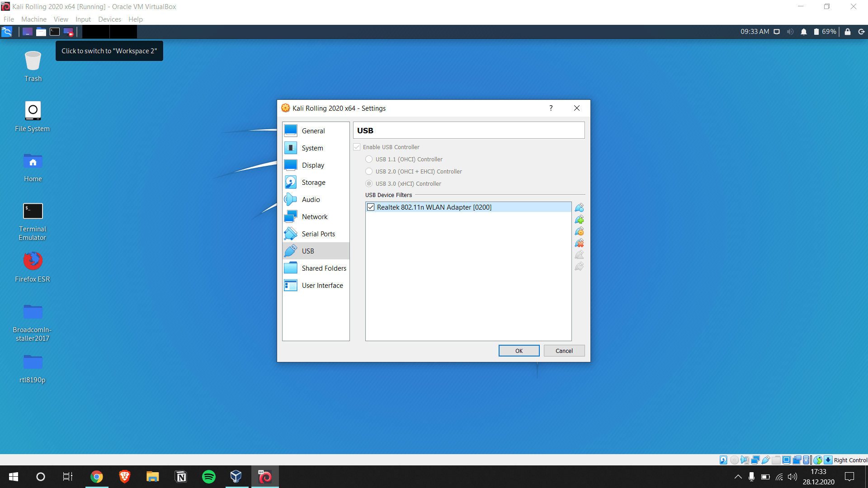Open Network settings category

315,217
